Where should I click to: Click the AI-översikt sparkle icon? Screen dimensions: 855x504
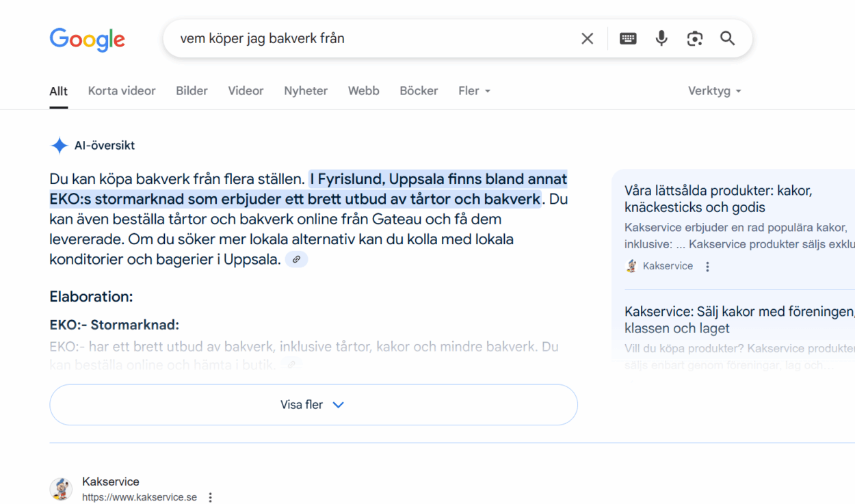[60, 145]
